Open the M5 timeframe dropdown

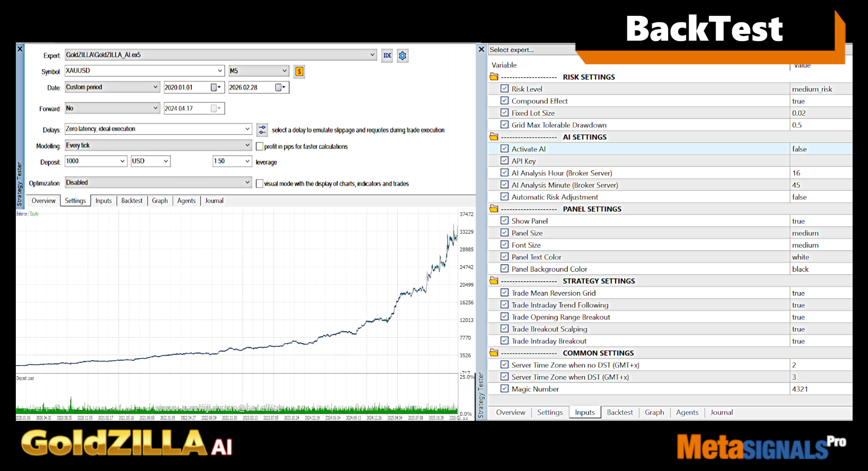click(x=284, y=71)
